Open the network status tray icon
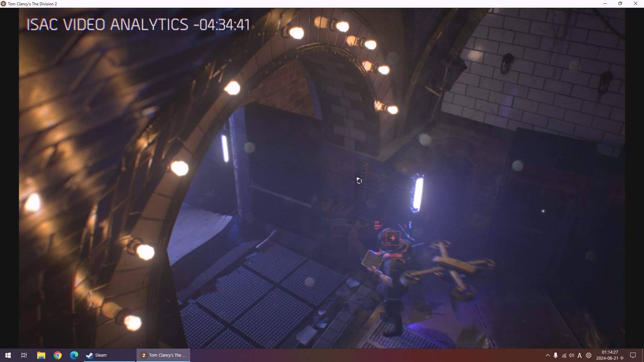 click(x=564, y=356)
